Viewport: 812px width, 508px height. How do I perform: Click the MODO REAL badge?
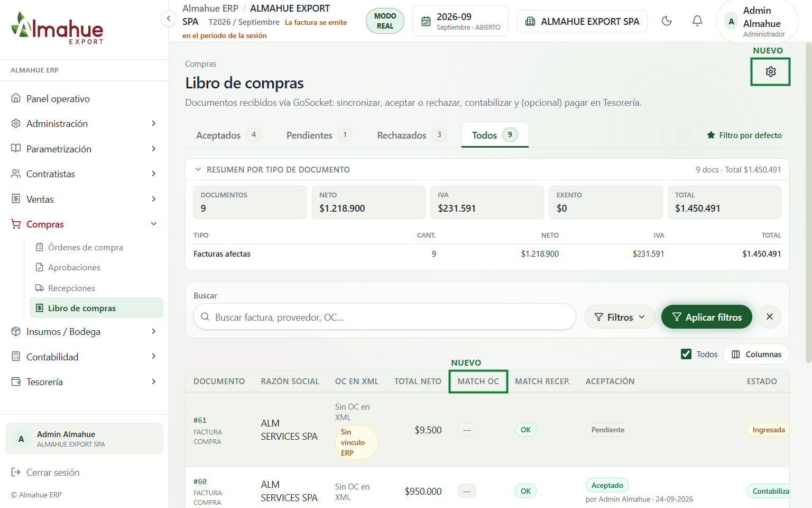pyautogui.click(x=385, y=21)
